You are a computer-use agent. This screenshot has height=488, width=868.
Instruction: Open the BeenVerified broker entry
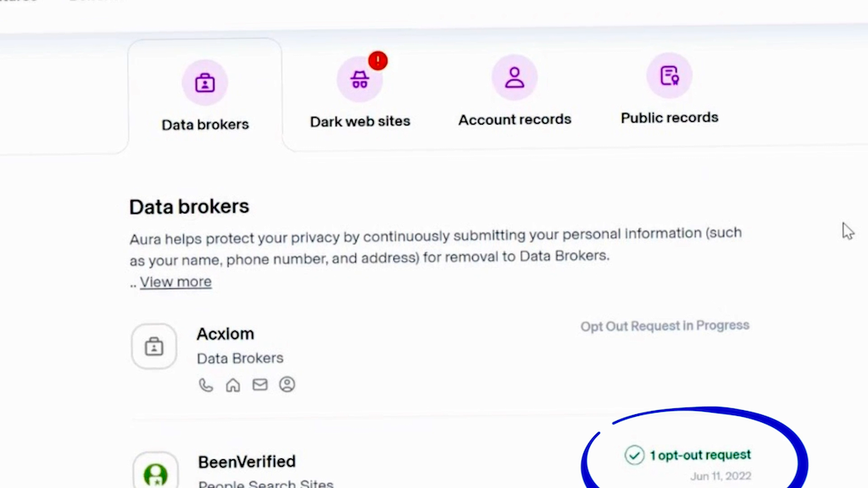[x=247, y=462]
